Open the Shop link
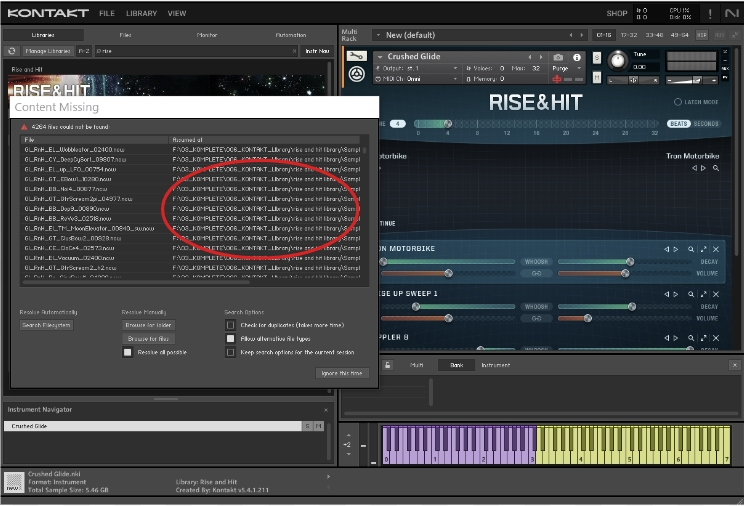The width and height of the screenshot is (744, 506). (617, 14)
